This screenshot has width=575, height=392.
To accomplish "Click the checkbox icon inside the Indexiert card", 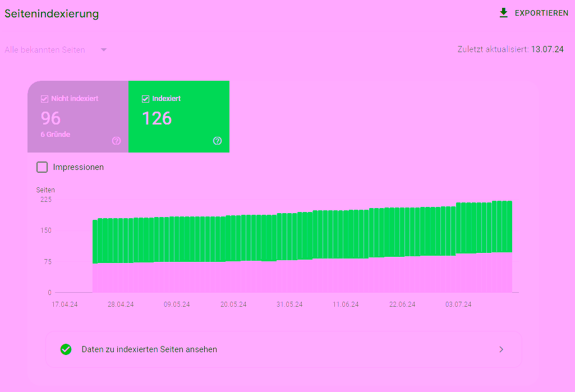I will tap(145, 98).
